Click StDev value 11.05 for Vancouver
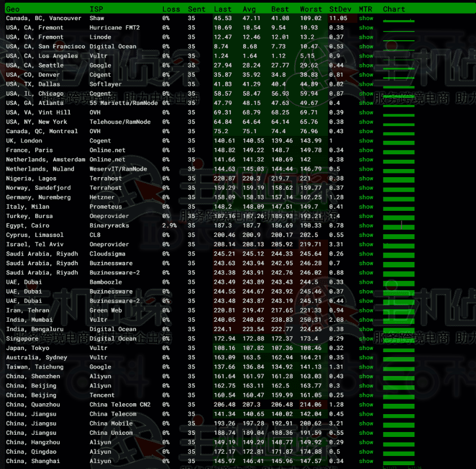The height and width of the screenshot is (469, 476). click(x=338, y=18)
